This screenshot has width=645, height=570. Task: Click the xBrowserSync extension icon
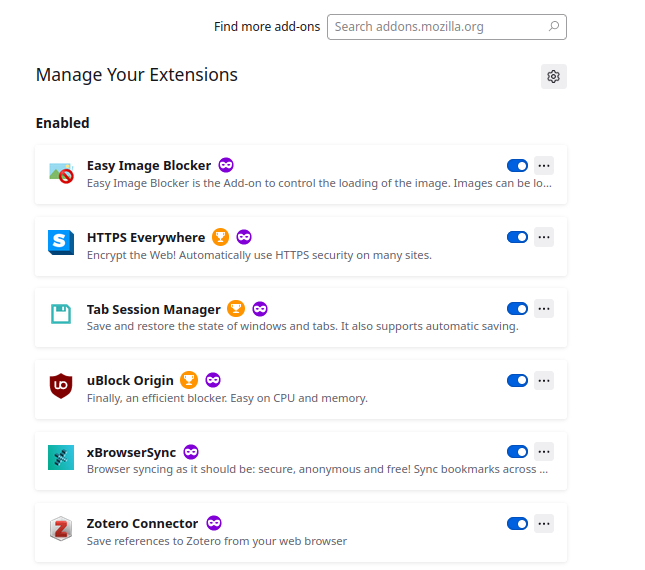pos(61,457)
